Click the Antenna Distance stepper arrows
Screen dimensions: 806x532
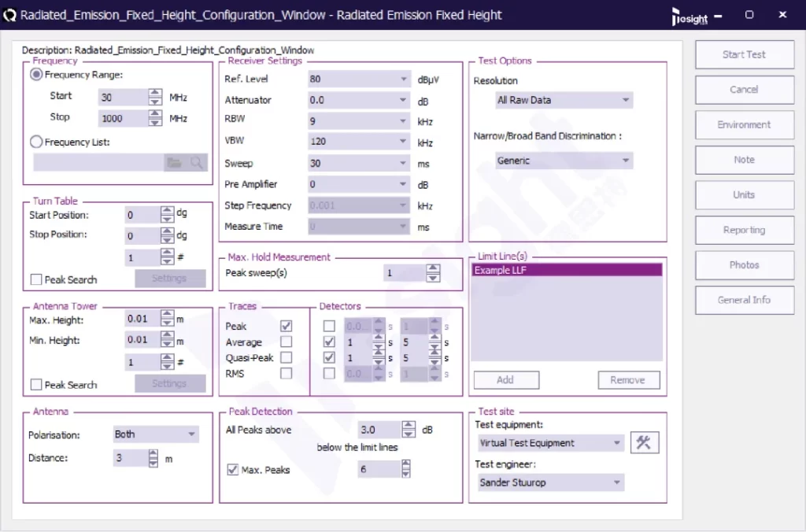pyautogui.click(x=153, y=457)
